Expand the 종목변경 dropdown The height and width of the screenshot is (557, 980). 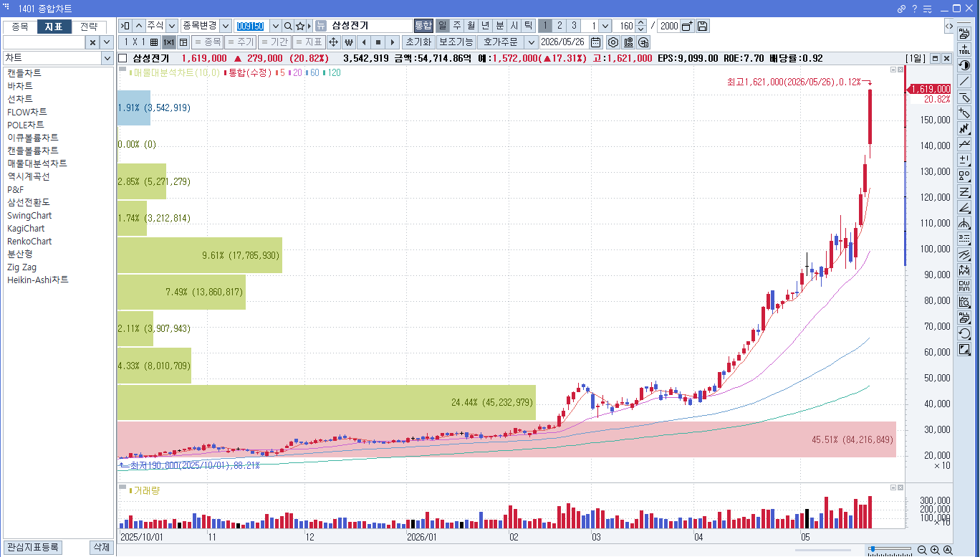(x=226, y=26)
